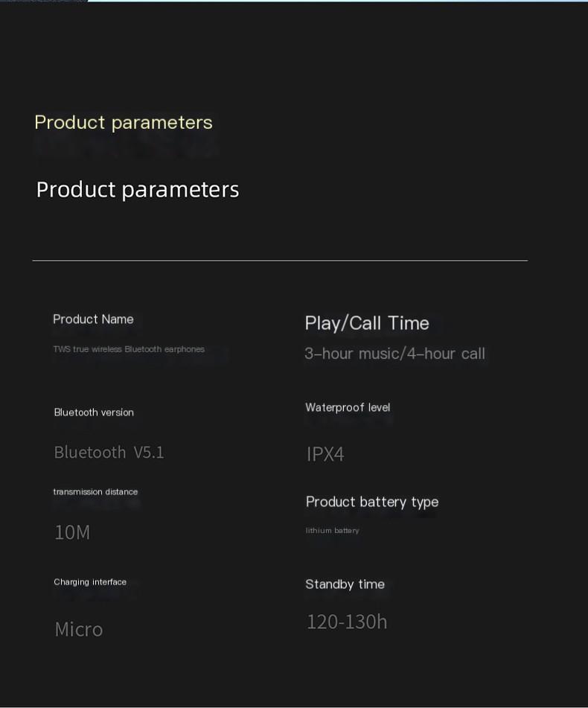The width and height of the screenshot is (588, 708).
Task: Select the "Play/Call Time" label
Action: click(x=367, y=323)
